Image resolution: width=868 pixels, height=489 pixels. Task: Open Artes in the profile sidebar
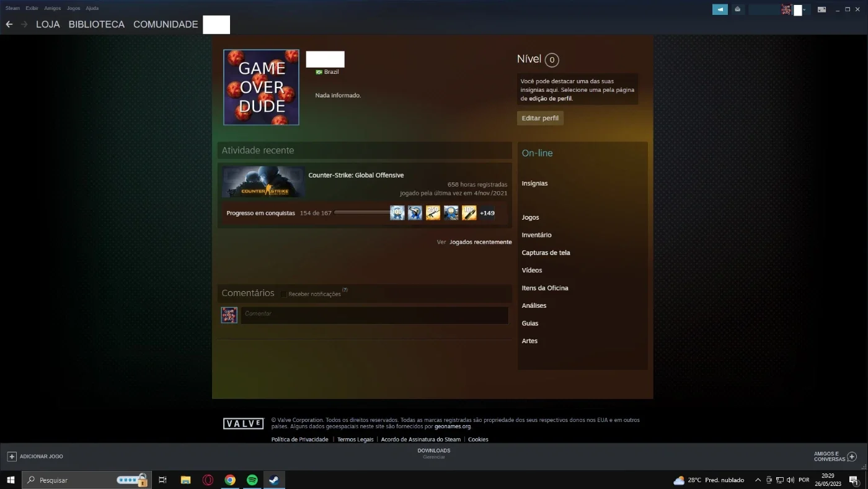coord(529,341)
